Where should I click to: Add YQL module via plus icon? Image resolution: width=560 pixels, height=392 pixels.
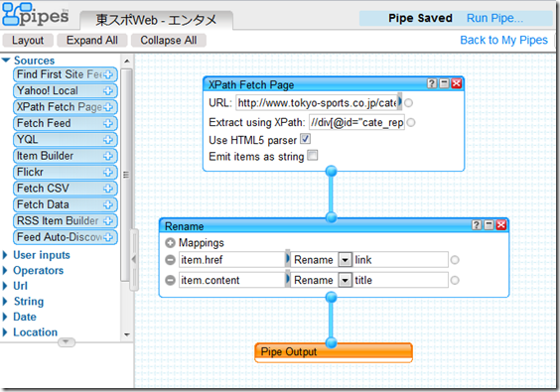pyautogui.click(x=108, y=140)
